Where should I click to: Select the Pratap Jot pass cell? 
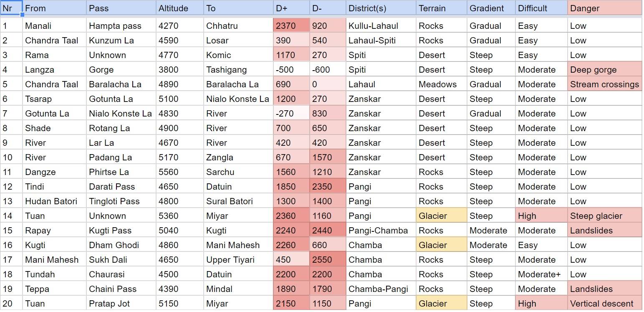(121, 304)
